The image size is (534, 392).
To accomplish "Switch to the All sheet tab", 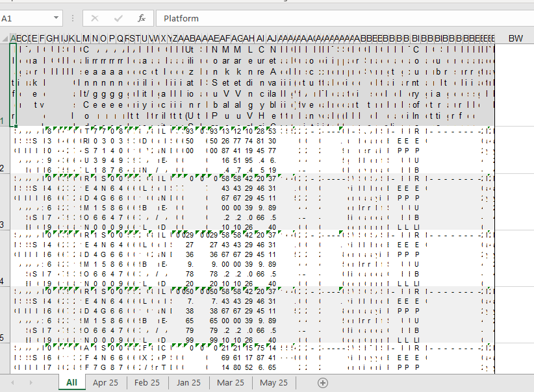I will point(71,383).
